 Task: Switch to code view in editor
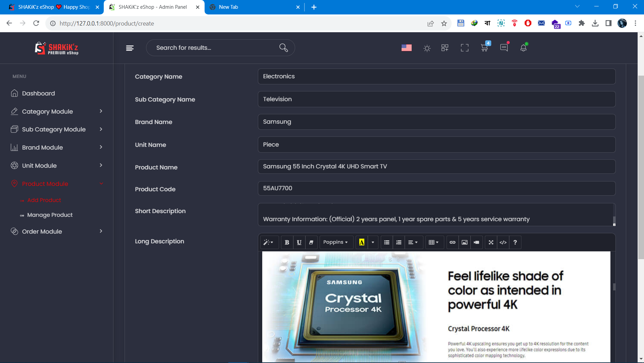click(503, 242)
